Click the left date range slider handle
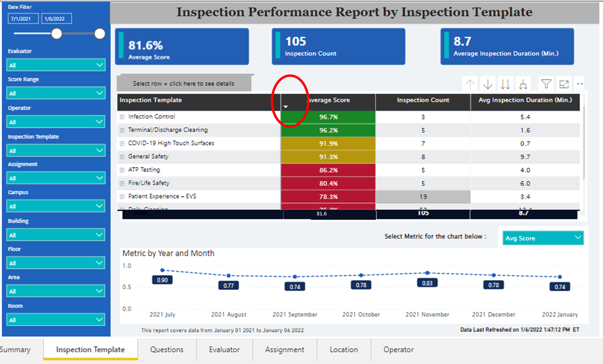 (x=57, y=34)
